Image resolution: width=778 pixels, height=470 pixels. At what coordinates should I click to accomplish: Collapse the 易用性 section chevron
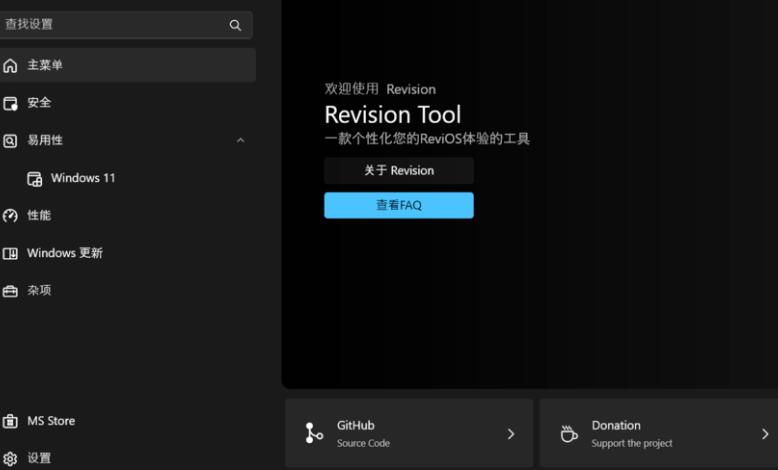241,140
